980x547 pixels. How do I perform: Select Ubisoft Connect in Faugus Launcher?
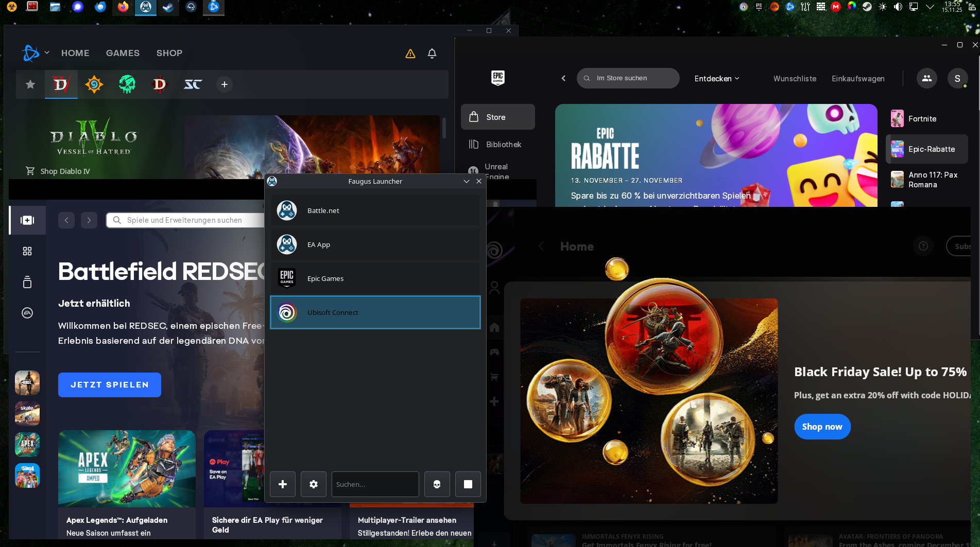pyautogui.click(x=375, y=312)
